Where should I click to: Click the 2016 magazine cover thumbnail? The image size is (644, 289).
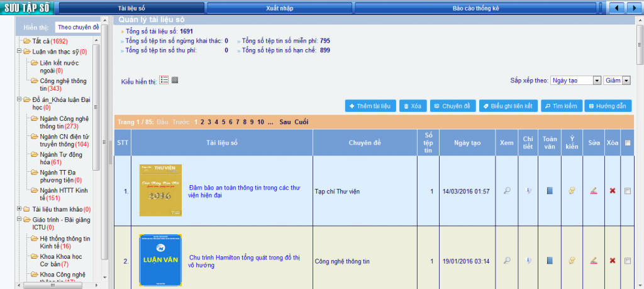160,190
